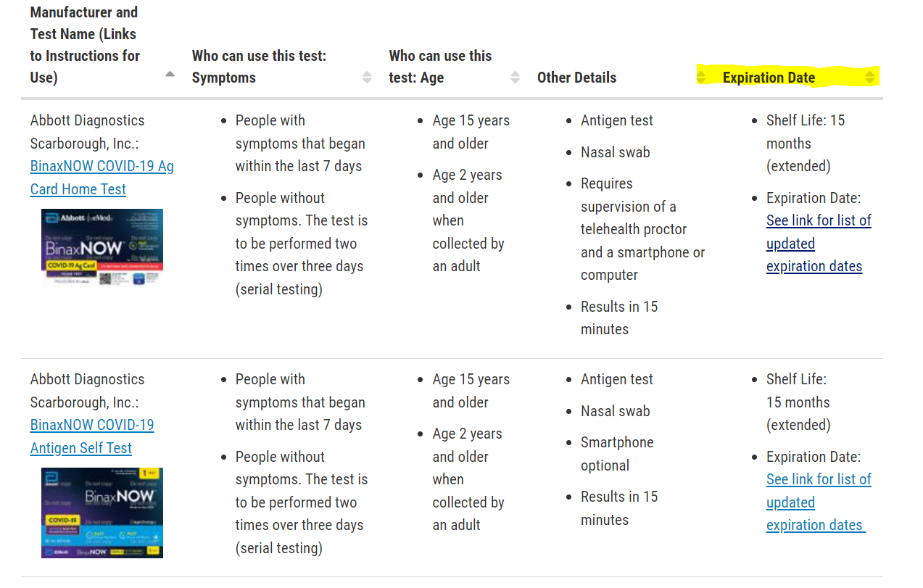Click the BinaxNOW Ag Card Home Test box image
This screenshot has width=923, height=588.
[x=102, y=247]
